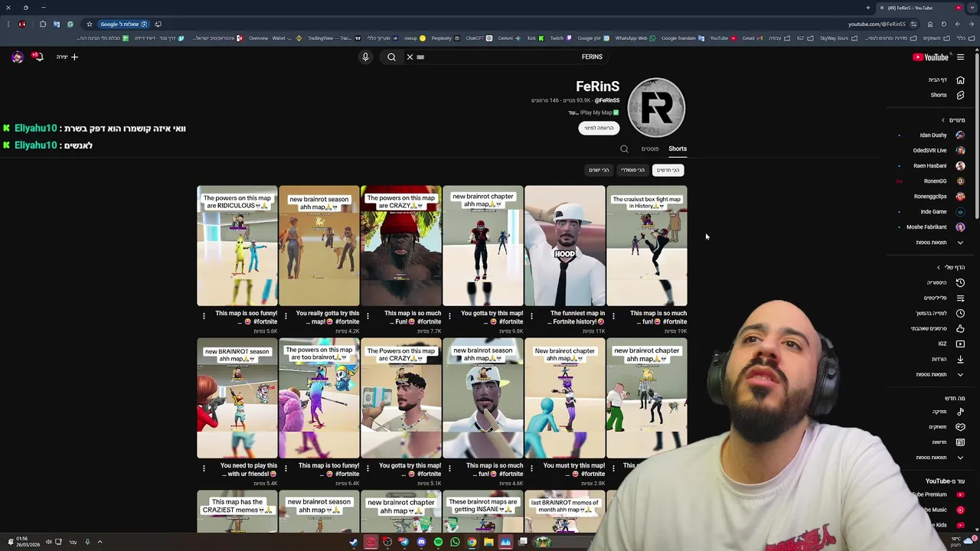Open options for 'This map is too funny'
Viewport: 980px width, 551px height.
(x=286, y=468)
